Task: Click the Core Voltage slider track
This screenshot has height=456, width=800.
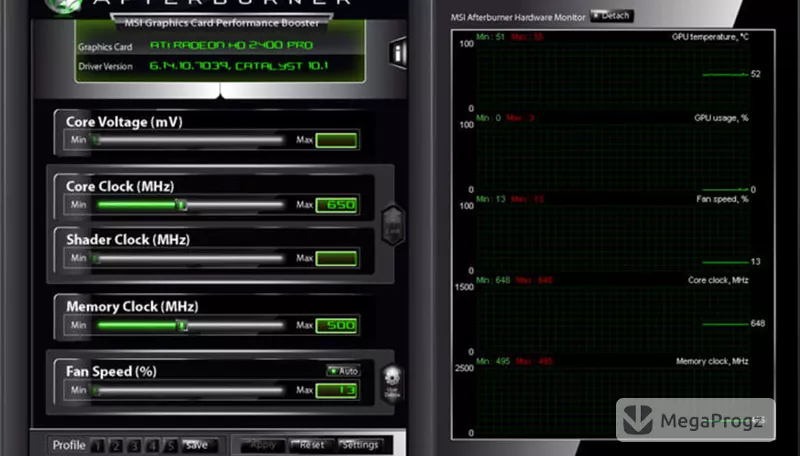Action: click(189, 140)
